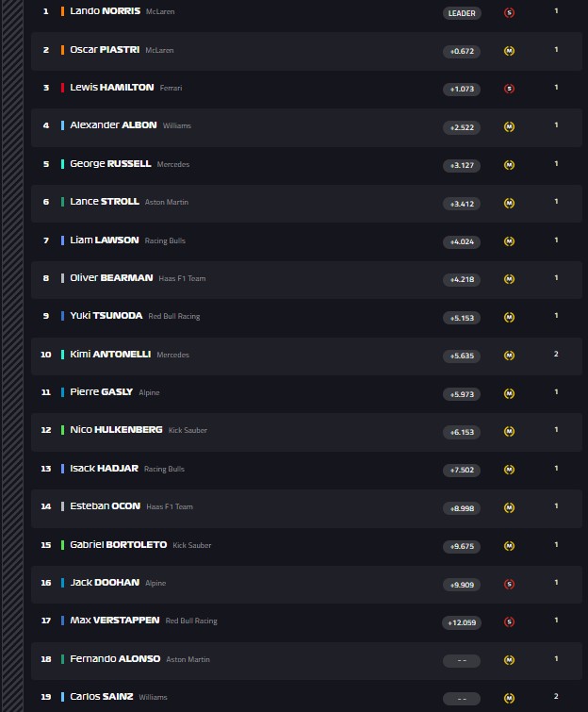Click the soft tyre icon for Jack Doohan
The height and width of the screenshot is (712, 588).
pos(509,584)
